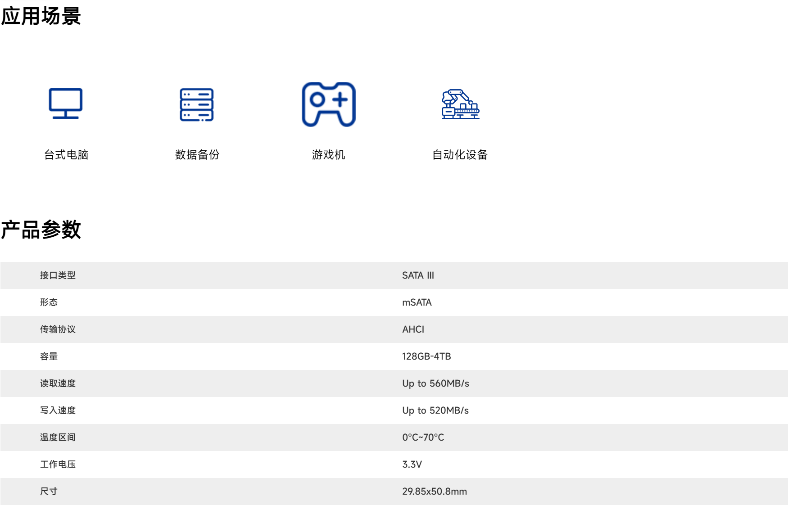Click the desktop computer monitor icon
Screen dimensions: 788x532
66,104
